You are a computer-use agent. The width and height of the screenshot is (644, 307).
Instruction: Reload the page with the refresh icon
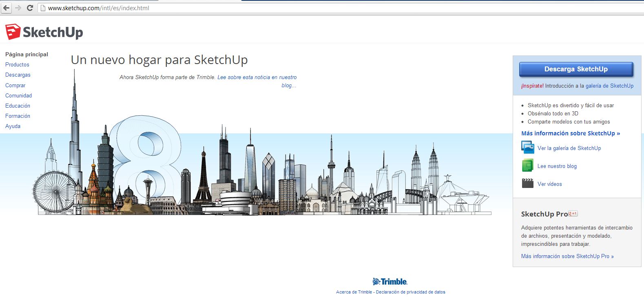[x=30, y=8]
